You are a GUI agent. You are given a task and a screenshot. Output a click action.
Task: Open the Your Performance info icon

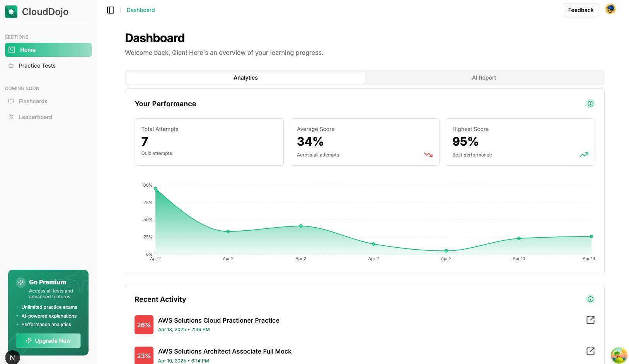[x=590, y=104]
